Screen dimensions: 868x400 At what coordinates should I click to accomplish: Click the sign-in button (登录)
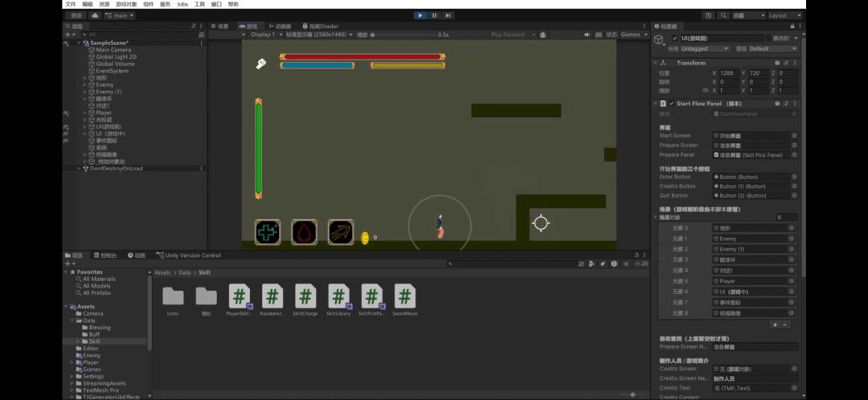76,15
